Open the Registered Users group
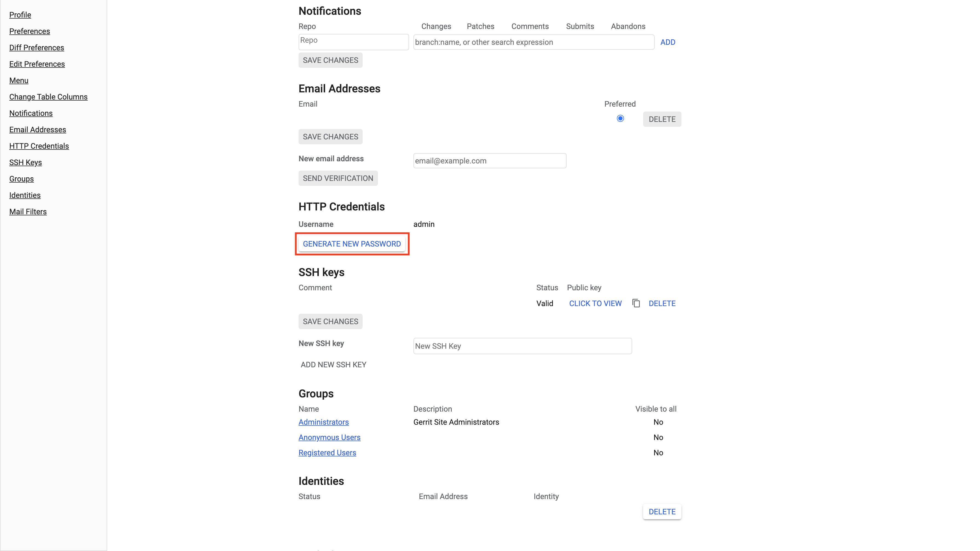This screenshot has height=551, width=980. [327, 453]
